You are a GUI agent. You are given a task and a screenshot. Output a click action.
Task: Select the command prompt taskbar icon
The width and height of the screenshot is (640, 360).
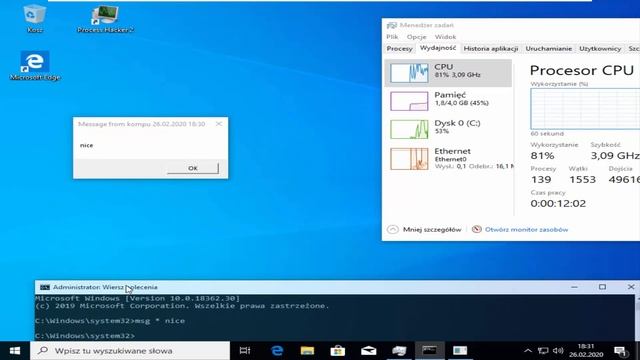tap(429, 351)
